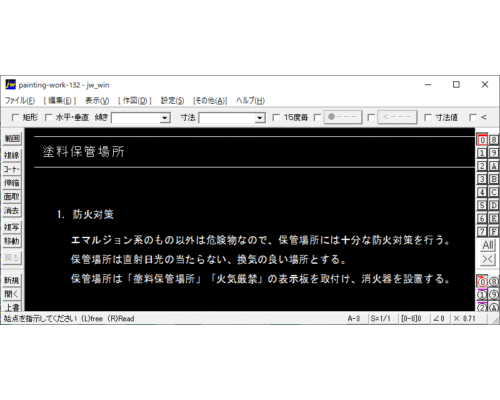The width and height of the screenshot is (500, 400).
Task: Select circled layer group 8
Action: point(494,282)
